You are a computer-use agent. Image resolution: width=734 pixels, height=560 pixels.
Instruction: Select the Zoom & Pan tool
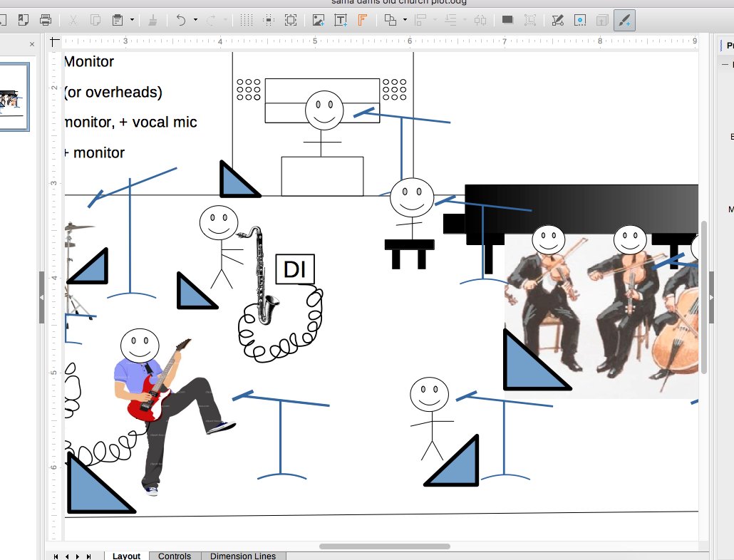[x=291, y=20]
